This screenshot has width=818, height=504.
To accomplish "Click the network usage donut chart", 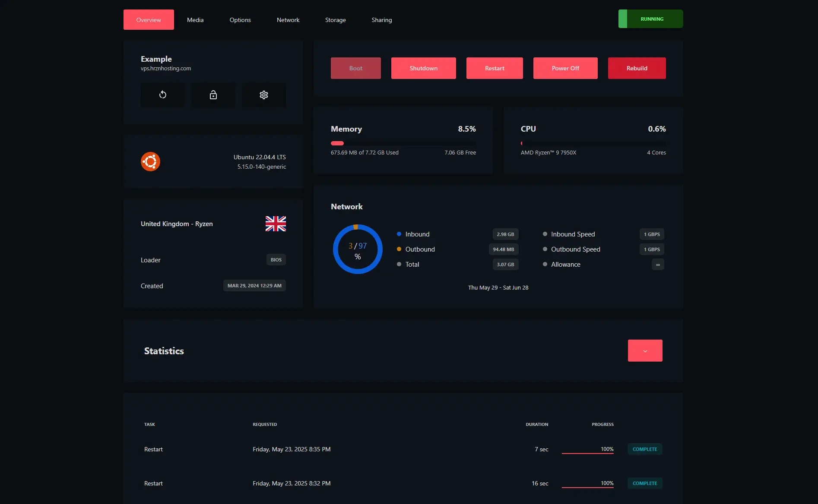I will click(358, 249).
